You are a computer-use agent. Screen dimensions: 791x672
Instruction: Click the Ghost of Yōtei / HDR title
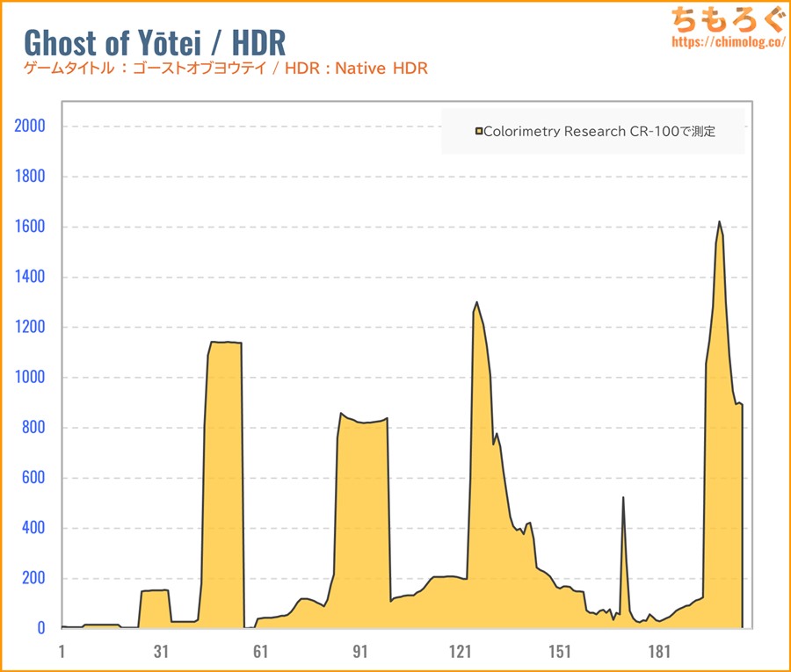(154, 41)
